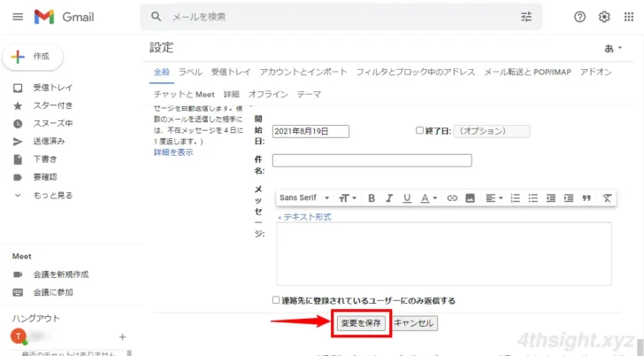
Task: Remove formatting from message text
Action: [607, 198]
